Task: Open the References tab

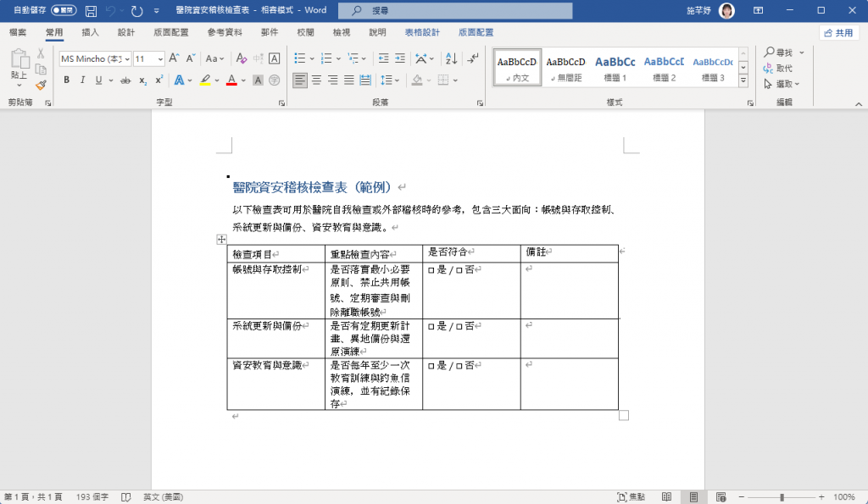Action: point(225,32)
